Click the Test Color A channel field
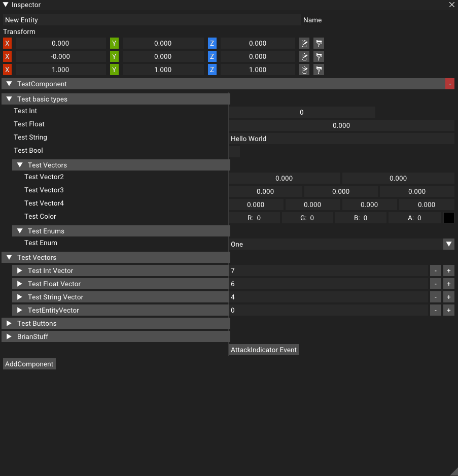 coord(414,218)
